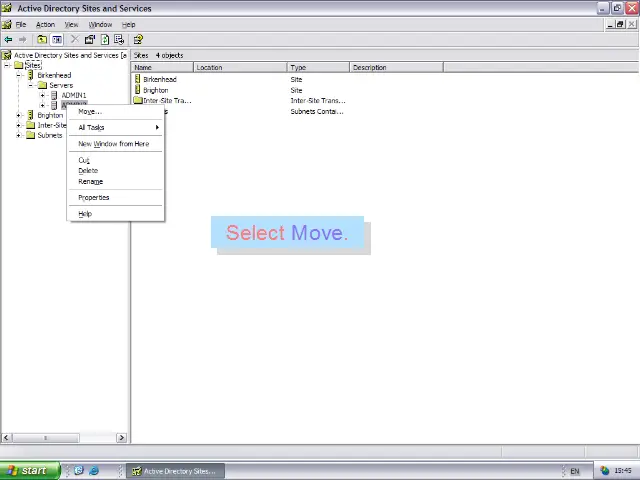Collapse the Birkenhead tree node
This screenshot has width=640, height=480.
(19, 75)
